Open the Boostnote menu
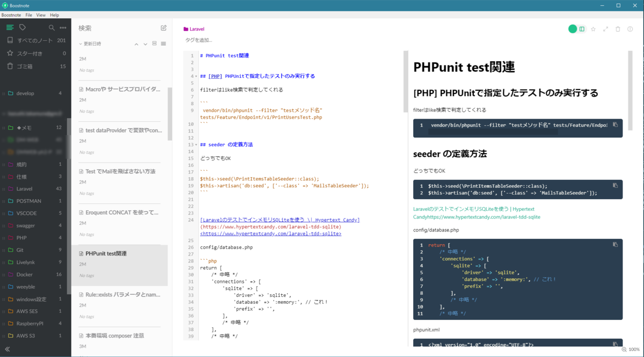This screenshot has height=357, width=644. [x=11, y=15]
